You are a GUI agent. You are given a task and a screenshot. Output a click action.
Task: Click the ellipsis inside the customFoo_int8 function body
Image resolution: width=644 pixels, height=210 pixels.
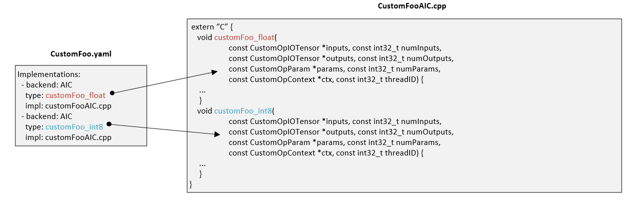click(x=203, y=163)
